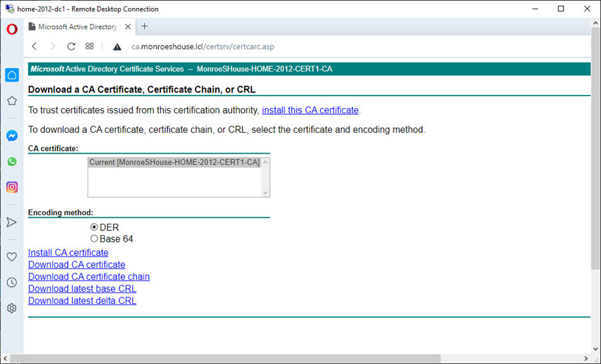Close the Microsoft Active Directory tab
Viewport: 601px width, 364px height.
pyautogui.click(x=128, y=27)
